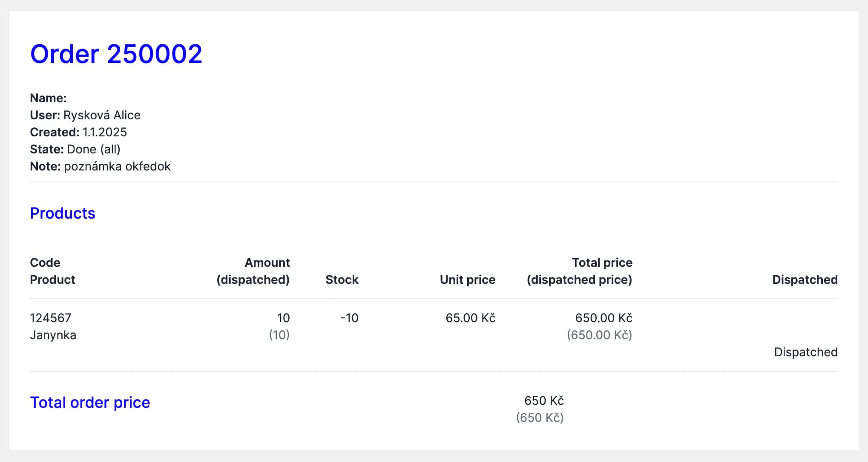Click the bracketed dispatched amount (10)
This screenshot has height=462, width=868.
(x=279, y=335)
